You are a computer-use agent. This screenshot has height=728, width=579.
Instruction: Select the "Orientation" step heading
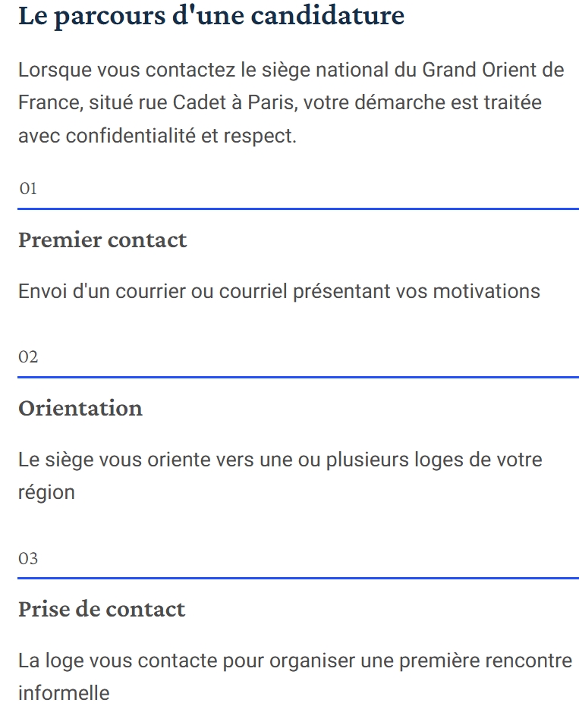(x=80, y=408)
